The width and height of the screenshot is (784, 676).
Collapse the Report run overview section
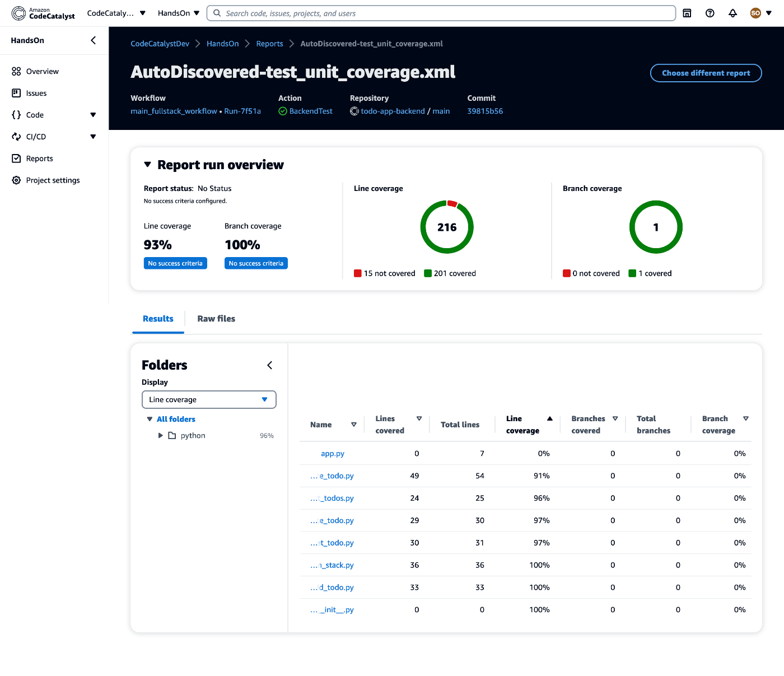(x=148, y=165)
